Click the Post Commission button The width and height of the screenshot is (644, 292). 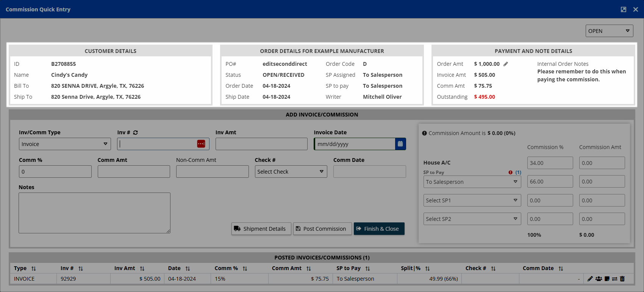(x=322, y=229)
